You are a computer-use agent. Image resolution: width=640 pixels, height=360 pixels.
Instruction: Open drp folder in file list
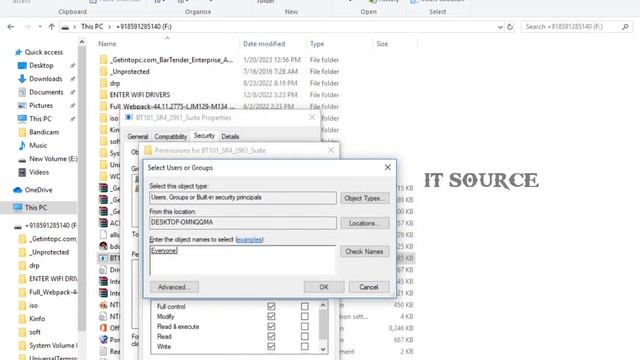[x=115, y=83]
